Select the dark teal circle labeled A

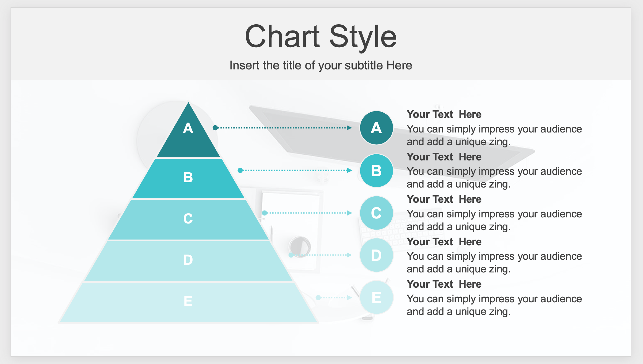376,128
